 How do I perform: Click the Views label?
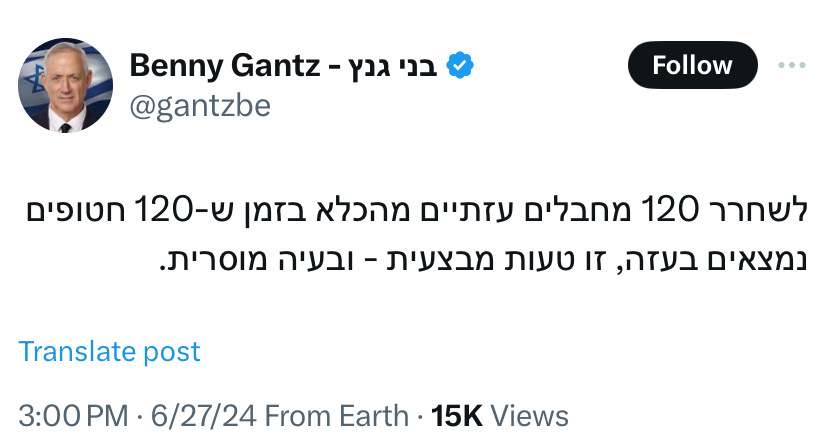tap(530, 416)
